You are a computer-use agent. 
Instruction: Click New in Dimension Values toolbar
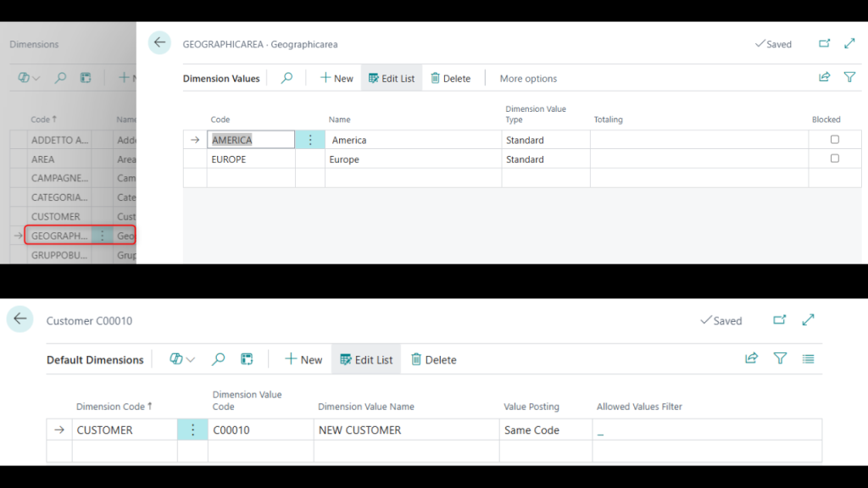tap(337, 79)
